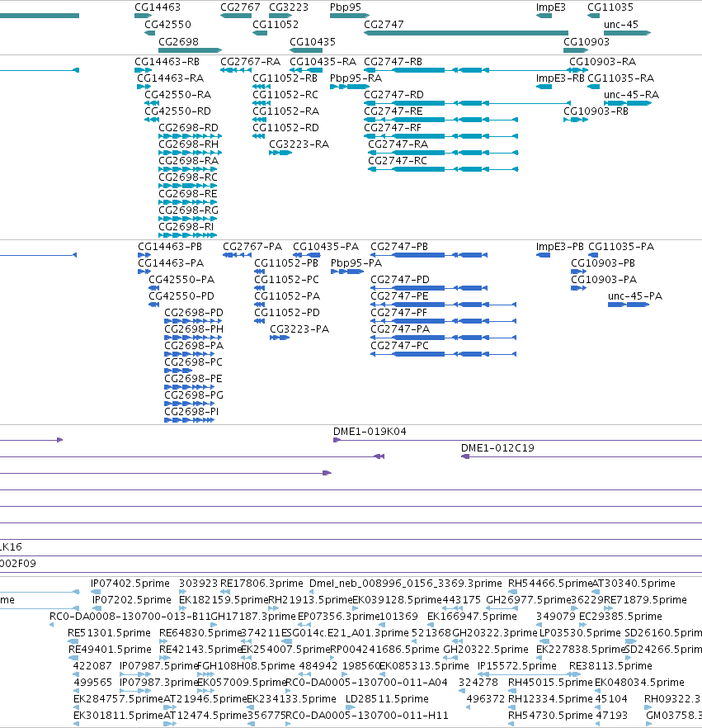The height and width of the screenshot is (728, 702).
Task: Click transcript CG2698-RI
Action: [186, 227]
